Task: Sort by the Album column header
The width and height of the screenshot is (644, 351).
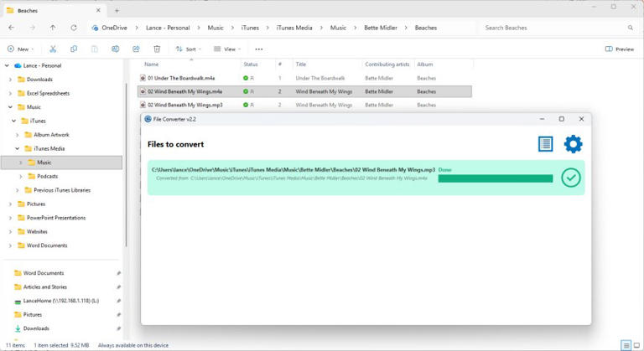Action: [424, 65]
